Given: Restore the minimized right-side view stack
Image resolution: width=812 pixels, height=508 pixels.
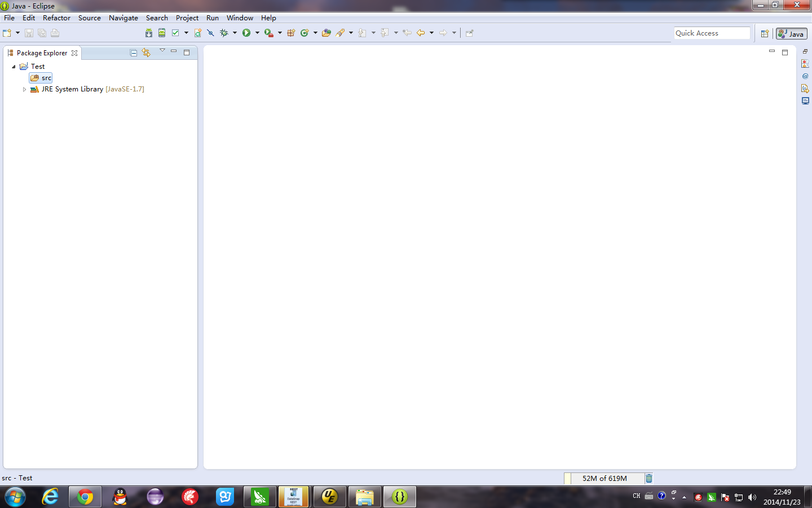Looking at the screenshot, I should (805, 51).
